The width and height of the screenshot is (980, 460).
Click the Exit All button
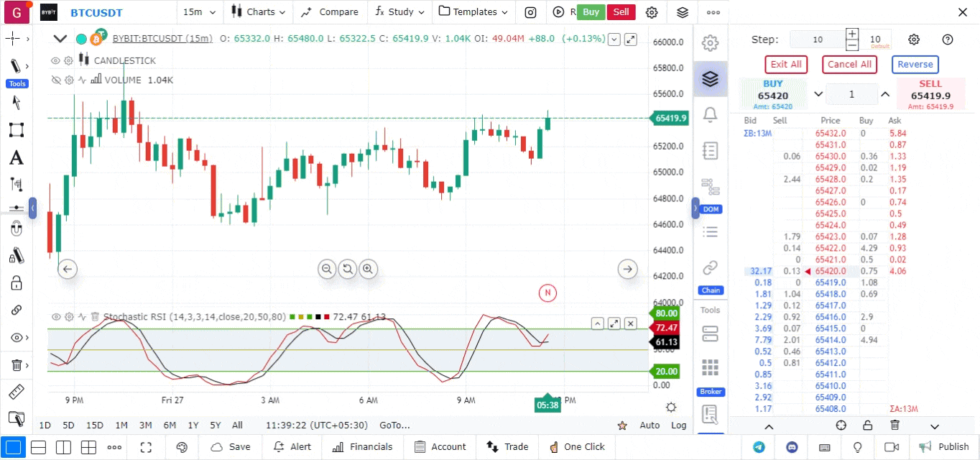click(x=785, y=64)
